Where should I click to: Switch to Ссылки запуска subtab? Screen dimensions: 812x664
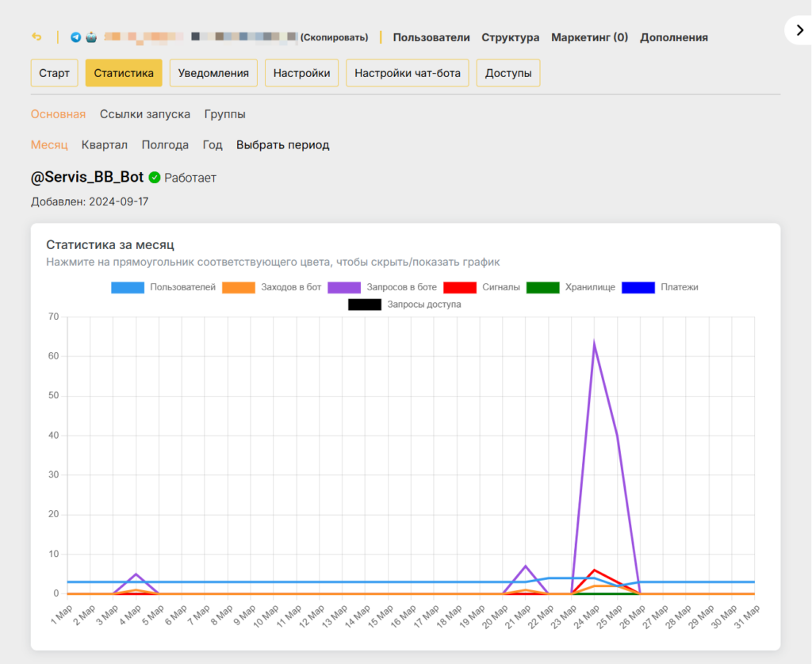pyautogui.click(x=145, y=114)
